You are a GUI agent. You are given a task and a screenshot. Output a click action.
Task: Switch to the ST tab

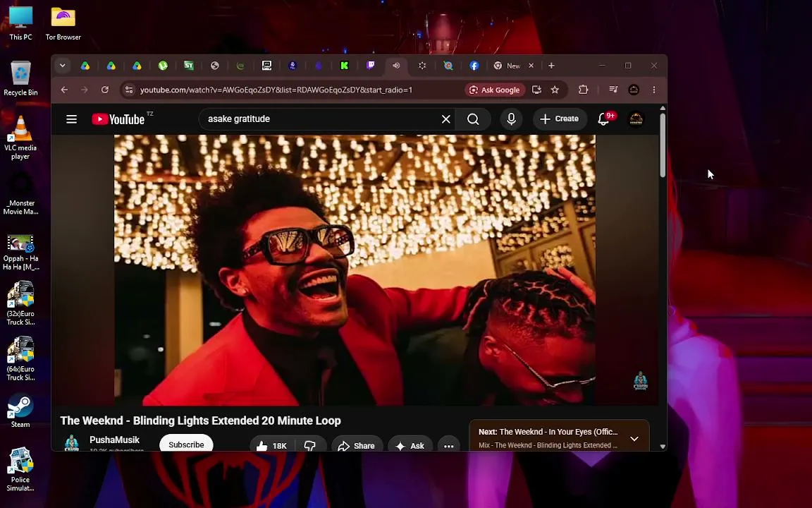pos(189,66)
